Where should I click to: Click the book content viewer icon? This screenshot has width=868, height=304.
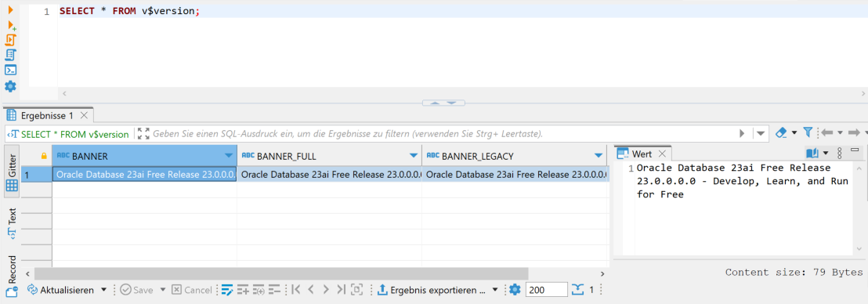(812, 153)
